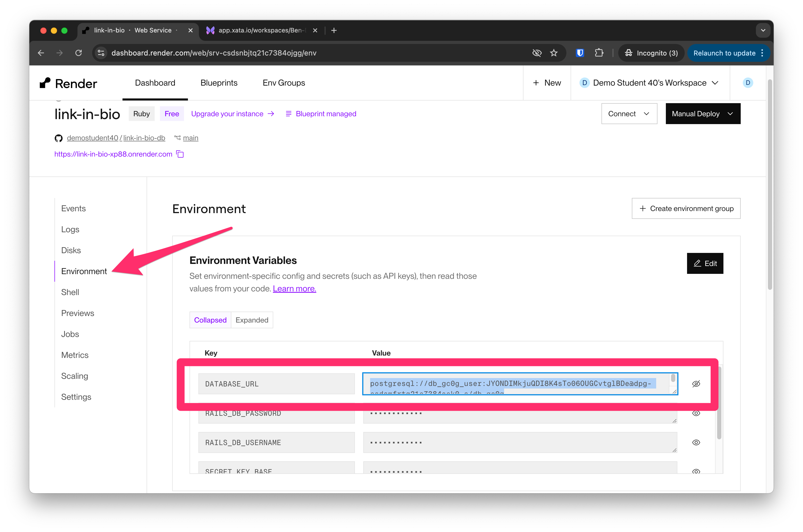Open a new browser tab

tap(334, 31)
